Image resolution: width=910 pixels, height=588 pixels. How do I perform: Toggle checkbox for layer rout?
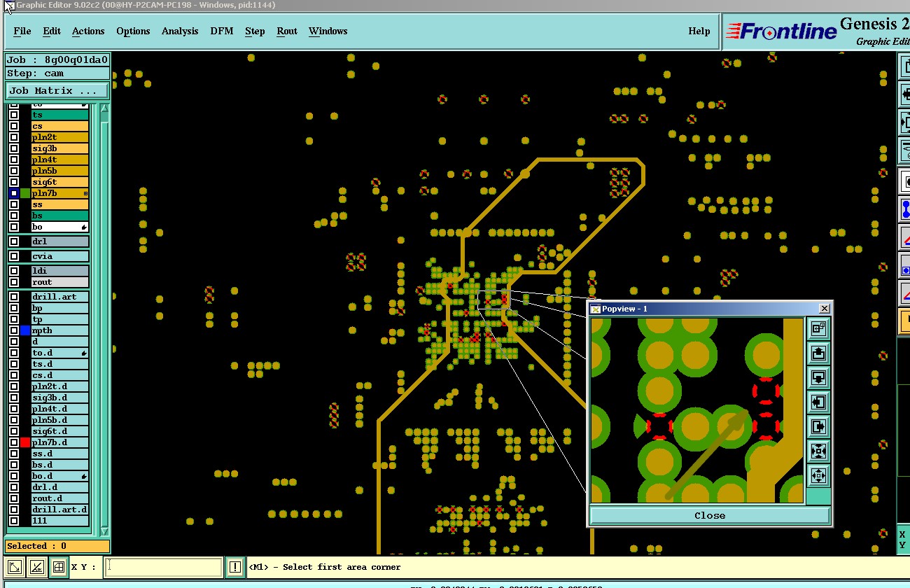[x=14, y=282]
